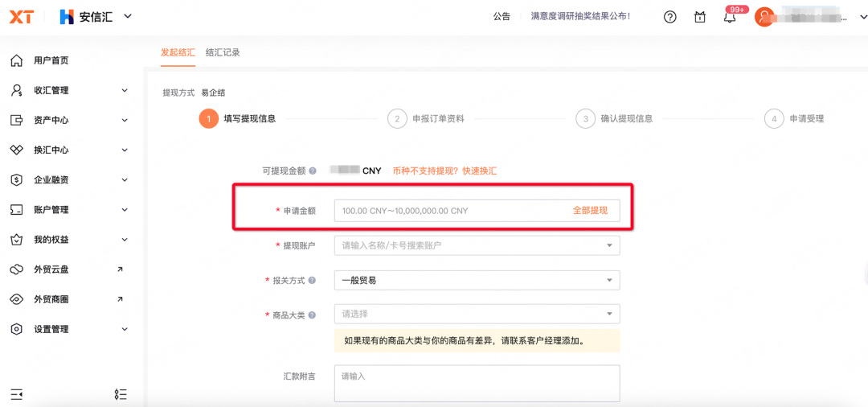The width and height of the screenshot is (868, 407).
Task: Click into the 申请金额 amount field
Action: 477,211
